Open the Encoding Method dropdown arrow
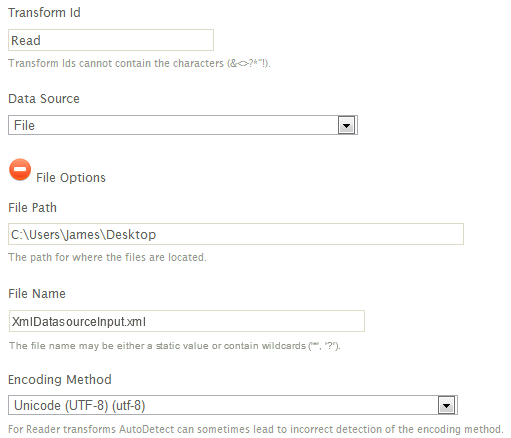The width and height of the screenshot is (511, 438). (446, 405)
